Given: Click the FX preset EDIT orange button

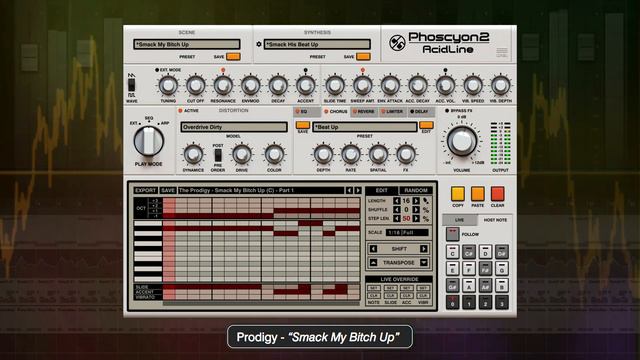Looking at the screenshot, I should [426, 125].
